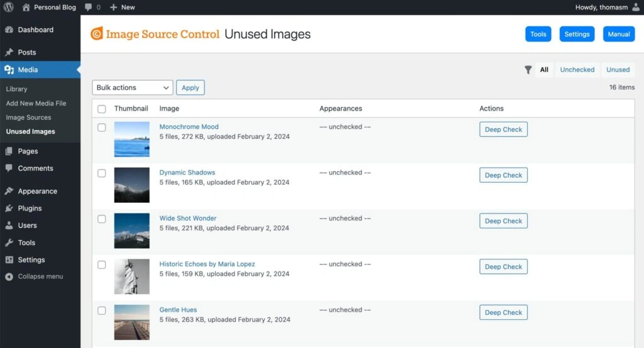Click the comments bubble icon in admin bar

click(x=89, y=8)
